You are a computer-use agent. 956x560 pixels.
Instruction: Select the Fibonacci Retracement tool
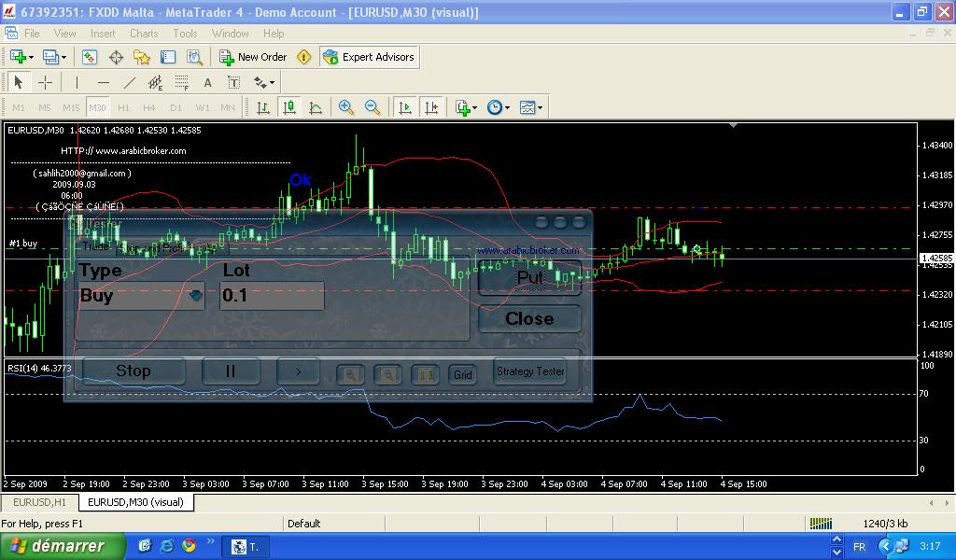(182, 82)
